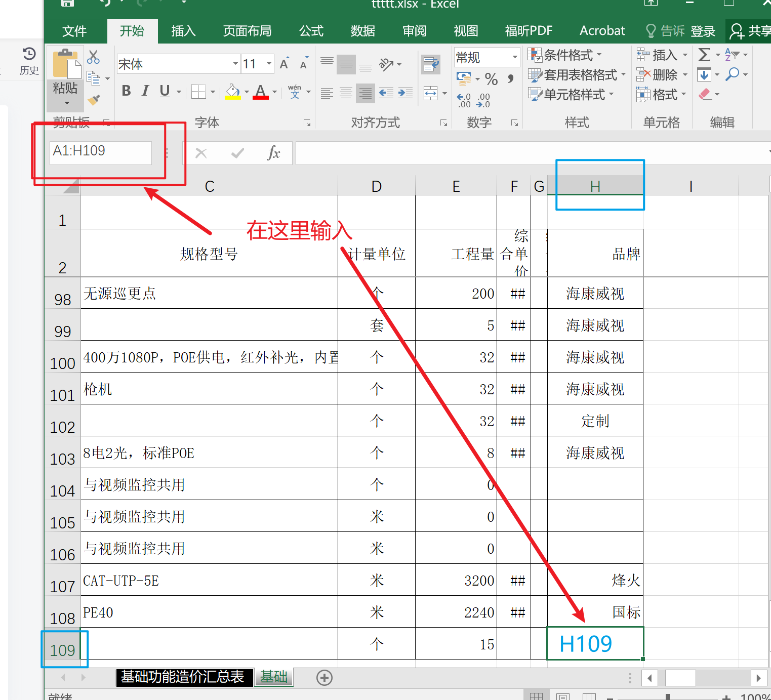Screen dimensions: 771x700
Task: Click the horizontal scrollbar right arrow
Action: click(x=758, y=678)
